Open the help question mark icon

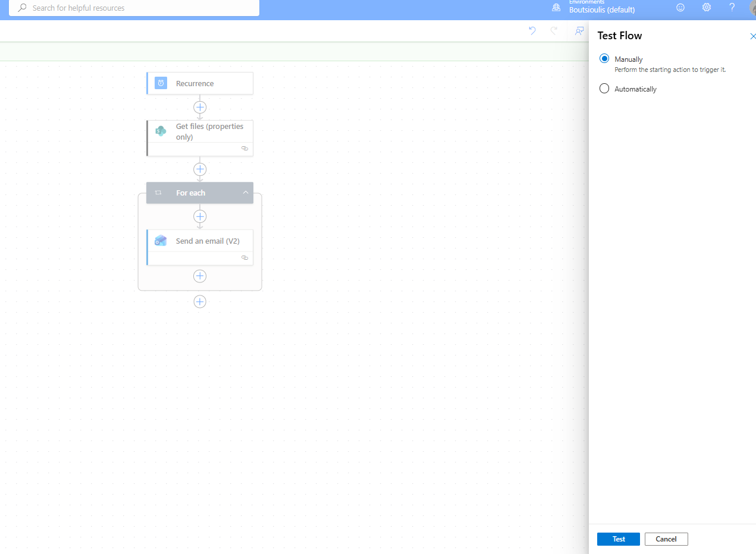(732, 8)
